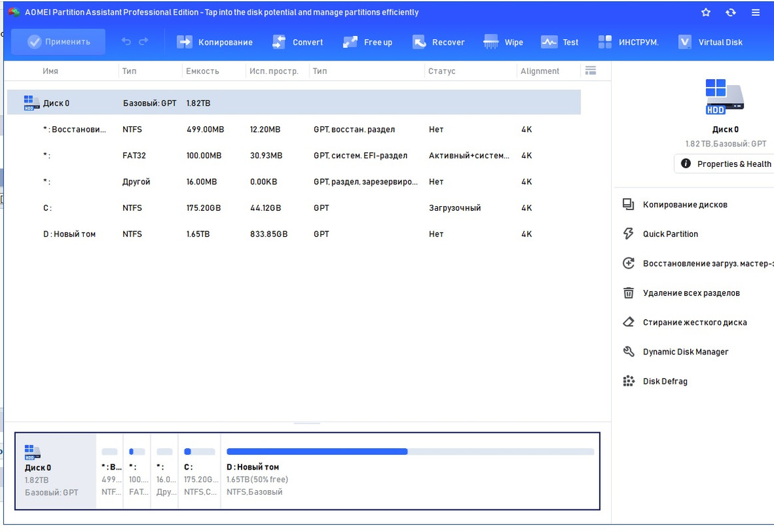Select the C: 175.20G partition block

200,471
